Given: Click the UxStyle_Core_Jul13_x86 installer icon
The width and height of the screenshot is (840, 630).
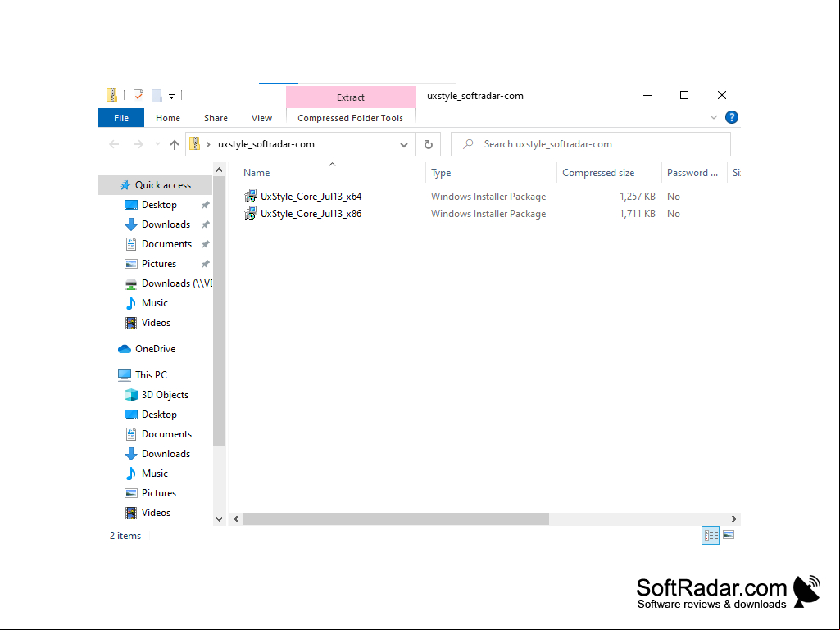Looking at the screenshot, I should pyautogui.click(x=250, y=214).
